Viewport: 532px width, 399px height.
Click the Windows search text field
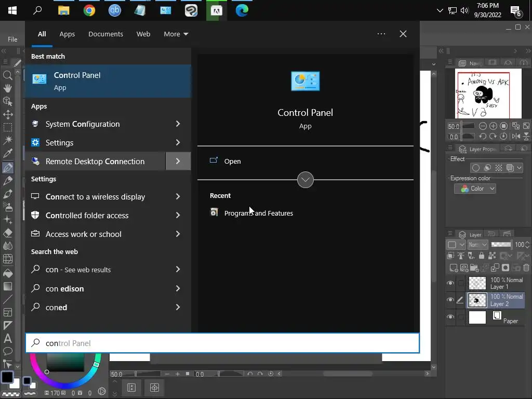[222, 343]
